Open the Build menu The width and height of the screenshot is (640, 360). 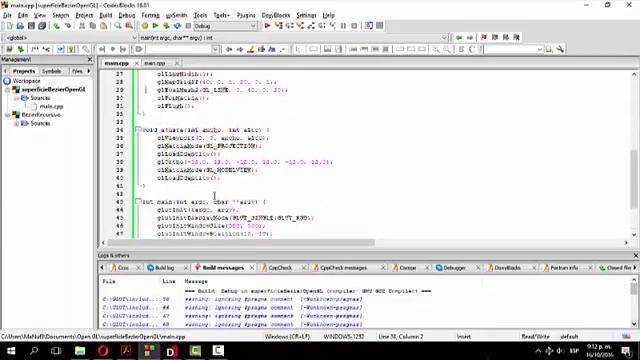click(x=106, y=15)
